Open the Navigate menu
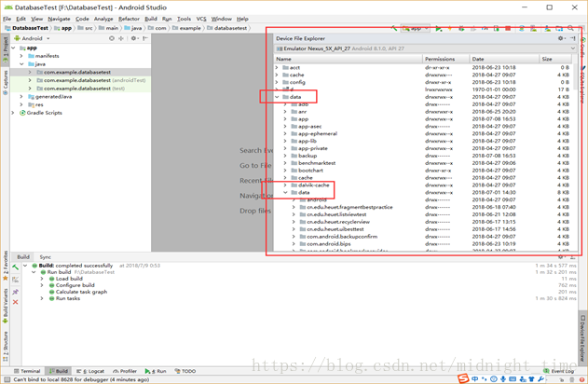 tap(59, 19)
